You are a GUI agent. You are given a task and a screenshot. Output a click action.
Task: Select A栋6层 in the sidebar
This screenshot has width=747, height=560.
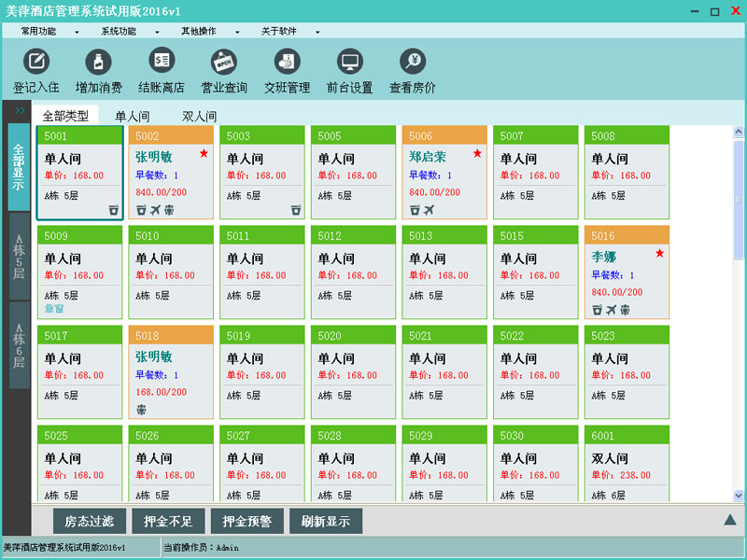pyautogui.click(x=19, y=345)
